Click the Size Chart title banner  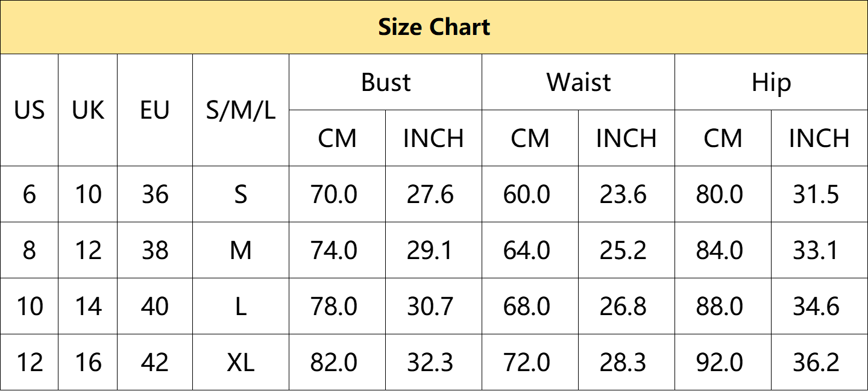point(434,27)
